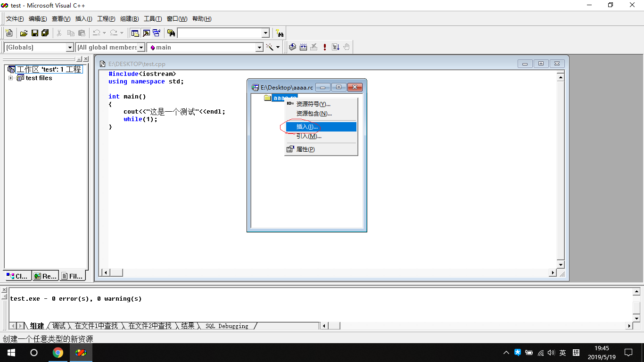Run the program with the red exclamation icon
The width and height of the screenshot is (644, 362).
tap(324, 47)
